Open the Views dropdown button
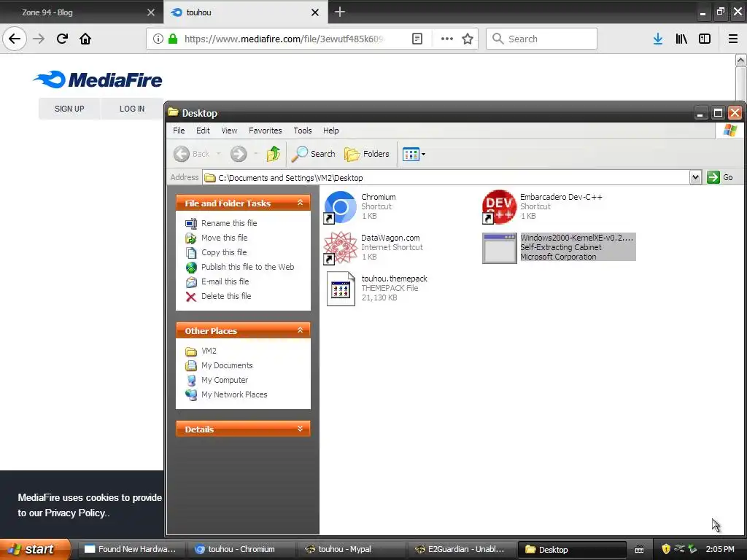Viewport: 747px width, 560px height. tap(414, 154)
